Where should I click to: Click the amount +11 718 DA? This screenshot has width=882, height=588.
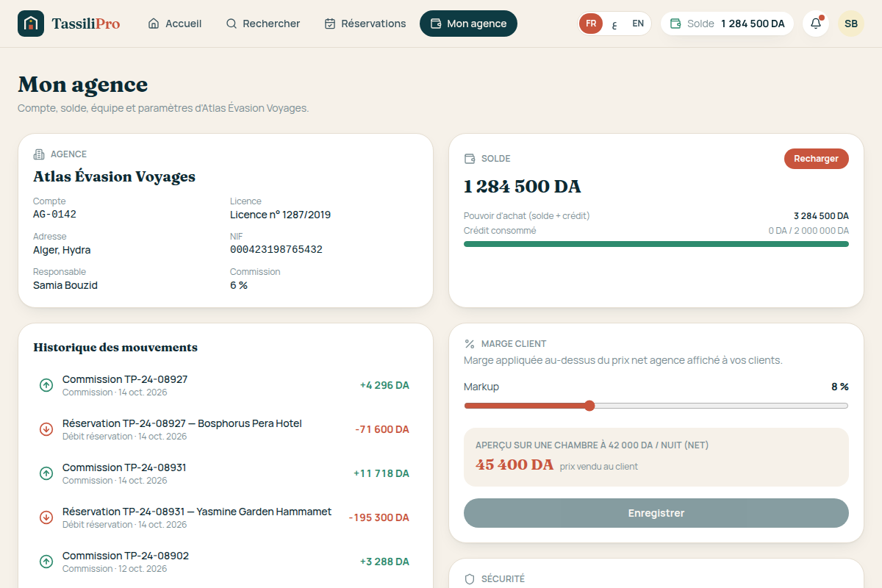[381, 473]
